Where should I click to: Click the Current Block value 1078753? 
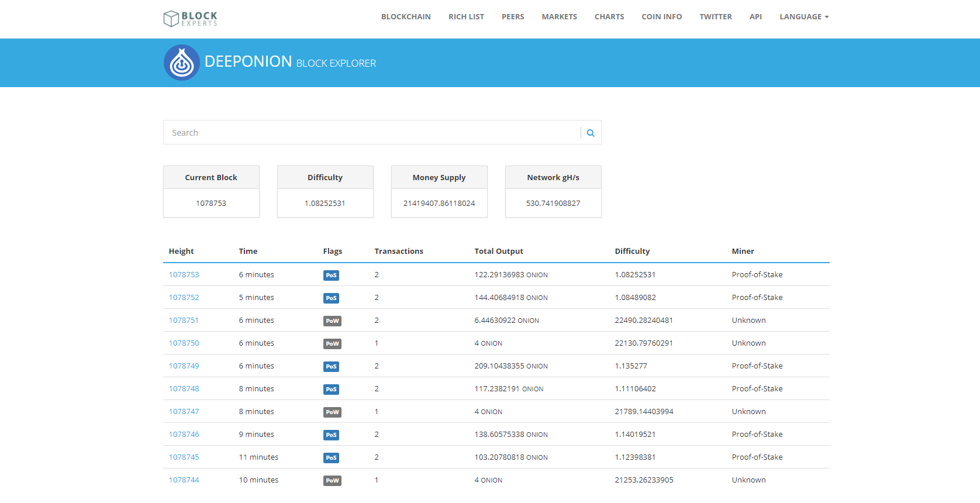point(211,203)
